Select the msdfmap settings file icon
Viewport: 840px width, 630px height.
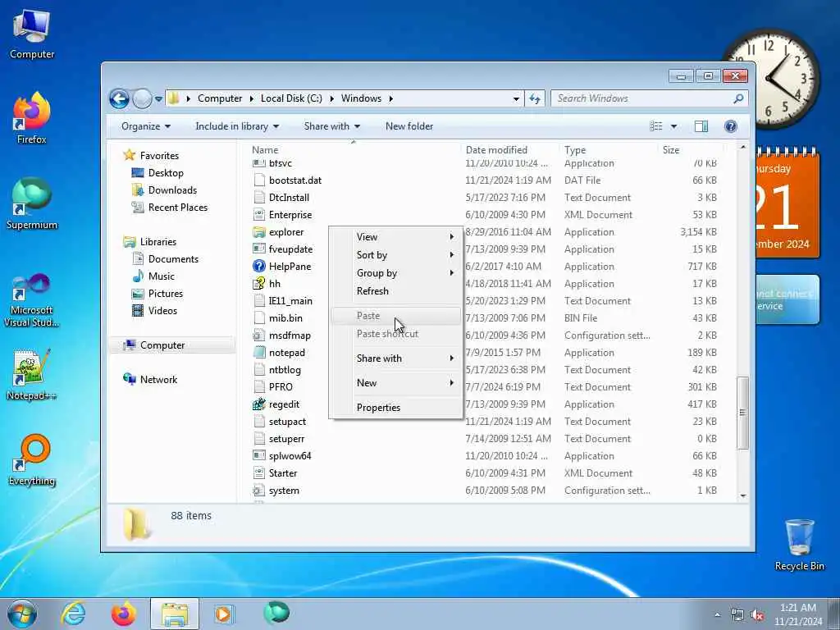click(259, 336)
